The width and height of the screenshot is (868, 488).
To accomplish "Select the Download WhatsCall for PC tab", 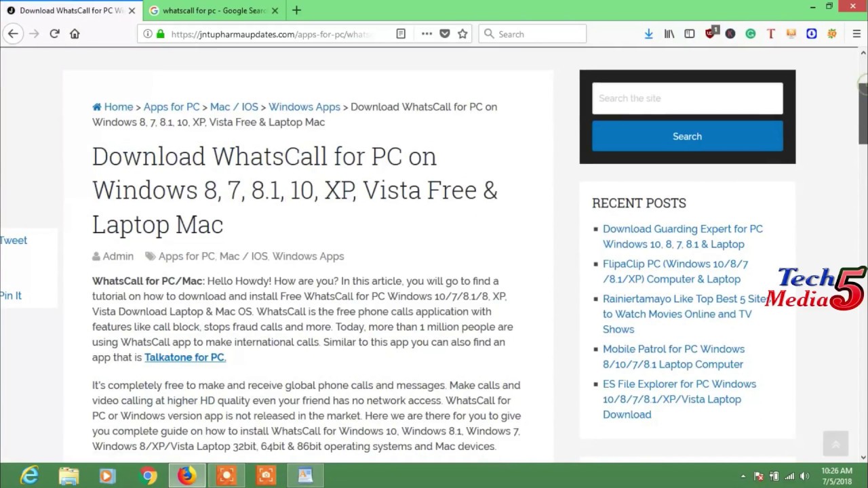I will pos(71,10).
